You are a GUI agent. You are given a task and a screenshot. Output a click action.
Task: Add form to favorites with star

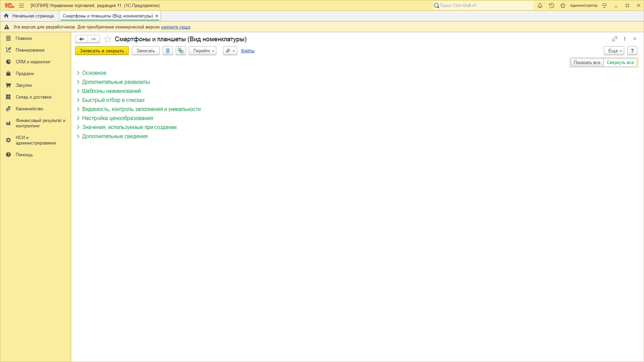coord(107,39)
